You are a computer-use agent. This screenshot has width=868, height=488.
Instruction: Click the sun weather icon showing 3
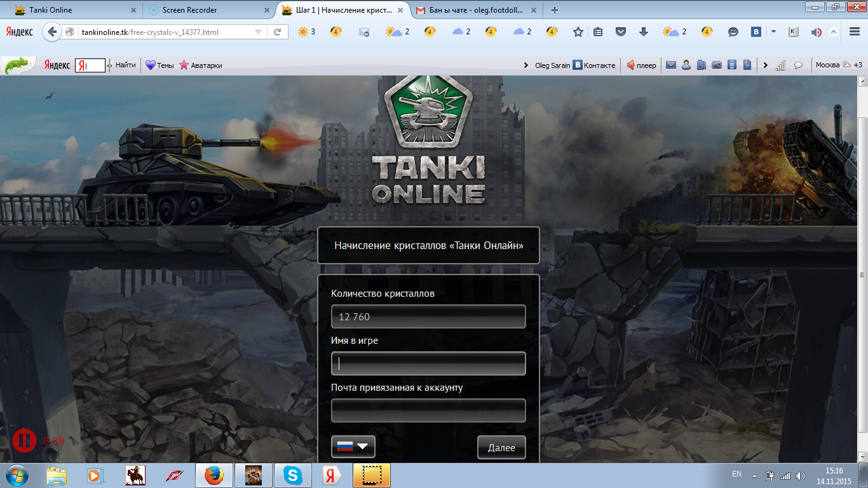(x=306, y=32)
